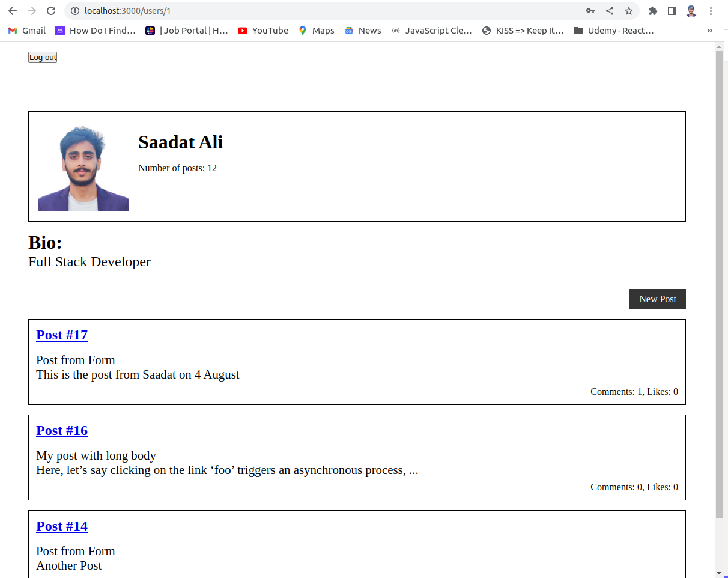Click the browser profile avatar

(x=691, y=11)
